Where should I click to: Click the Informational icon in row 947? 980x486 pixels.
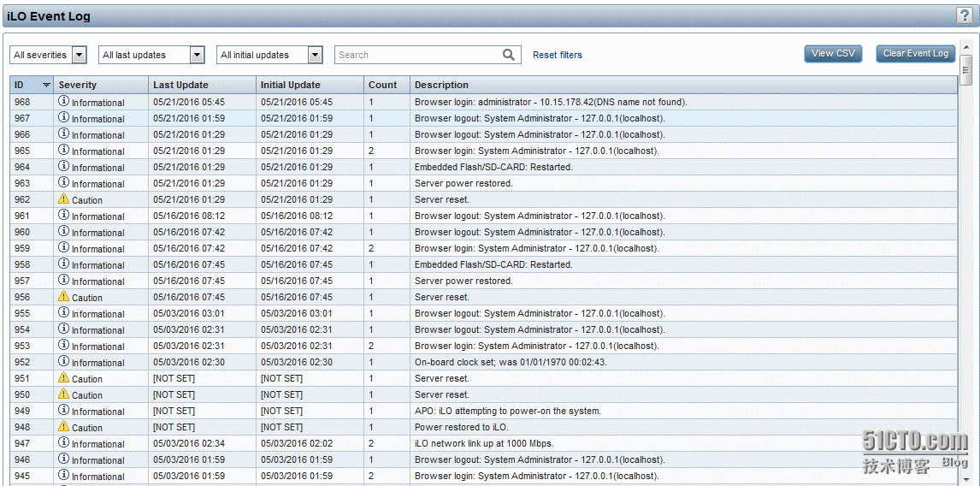point(64,442)
